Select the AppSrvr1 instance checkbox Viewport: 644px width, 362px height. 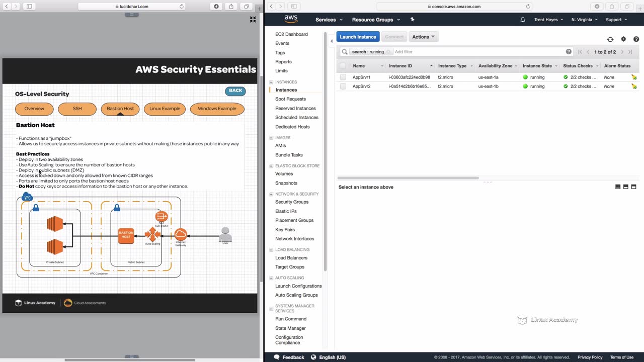343,77
